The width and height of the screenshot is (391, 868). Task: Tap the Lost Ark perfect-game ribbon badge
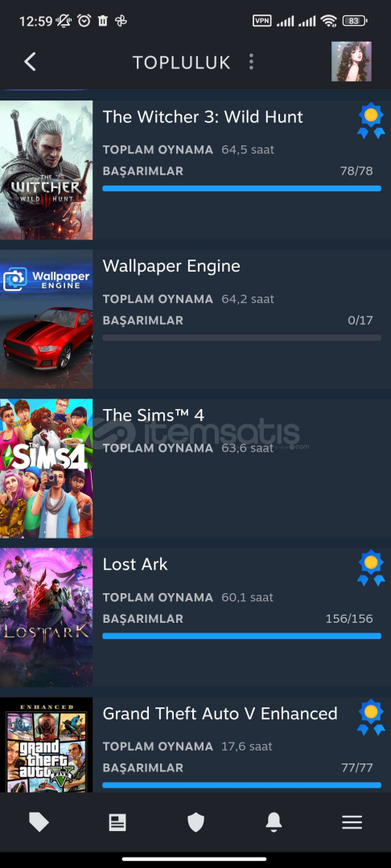pyautogui.click(x=371, y=567)
